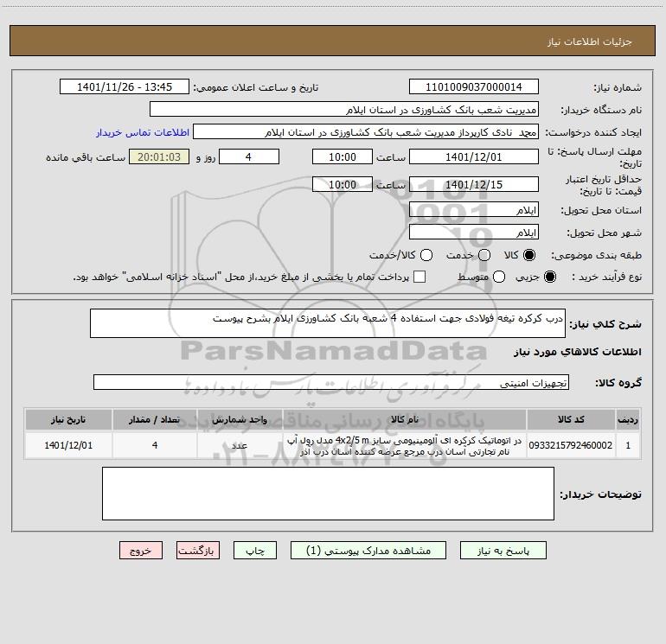Click the خروج exit button
The width and height of the screenshot is (666, 644).
click(141, 551)
